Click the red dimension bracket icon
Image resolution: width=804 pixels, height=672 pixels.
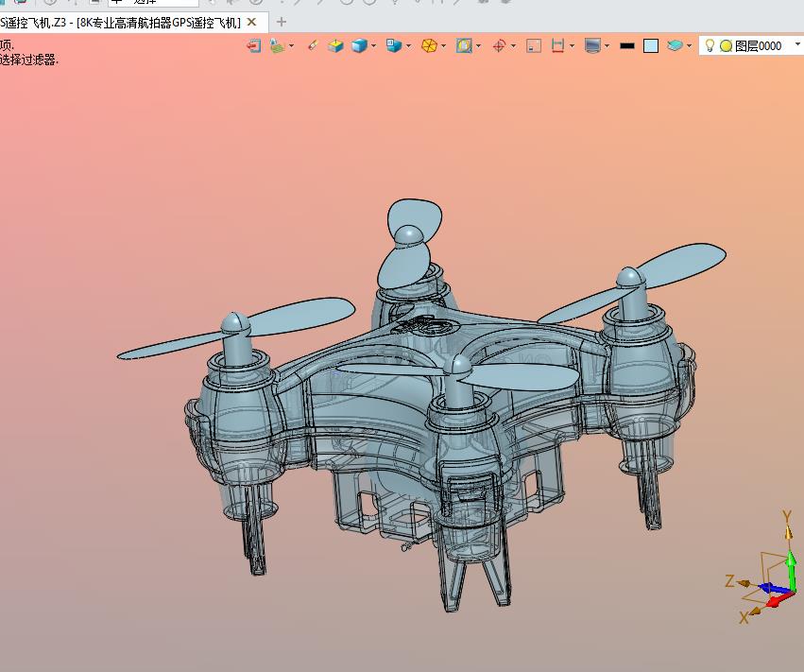557,46
